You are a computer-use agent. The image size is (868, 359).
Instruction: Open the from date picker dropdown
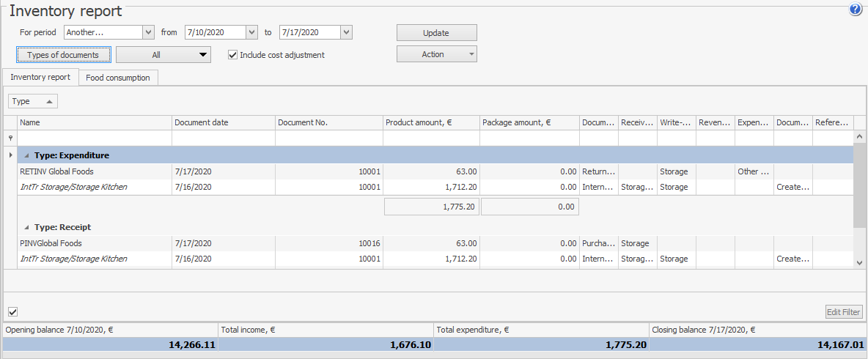tap(252, 32)
